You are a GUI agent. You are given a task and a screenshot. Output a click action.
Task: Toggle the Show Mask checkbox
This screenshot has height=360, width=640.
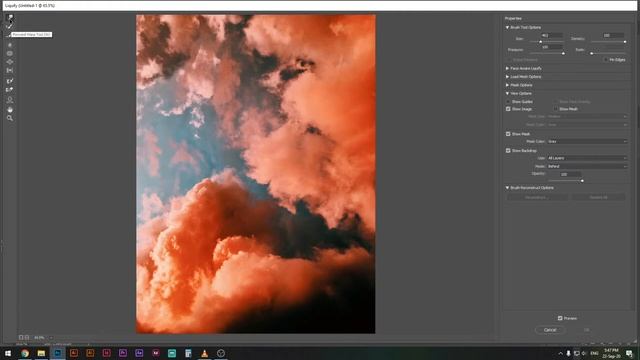point(508,134)
